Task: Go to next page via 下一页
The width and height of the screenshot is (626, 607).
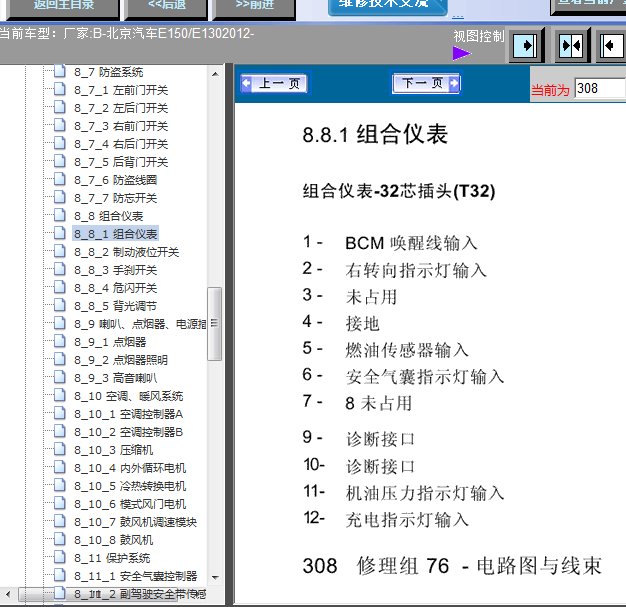Action: 426,83
